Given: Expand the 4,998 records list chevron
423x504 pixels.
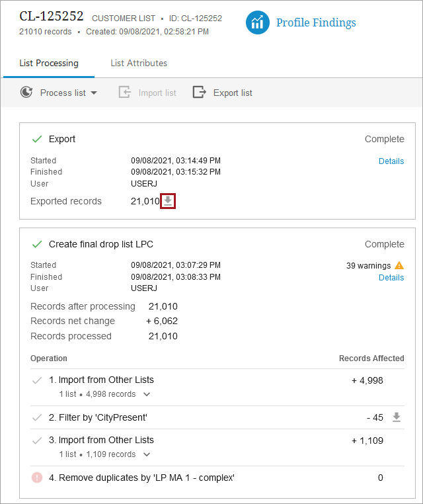Looking at the screenshot, I should pos(147,394).
